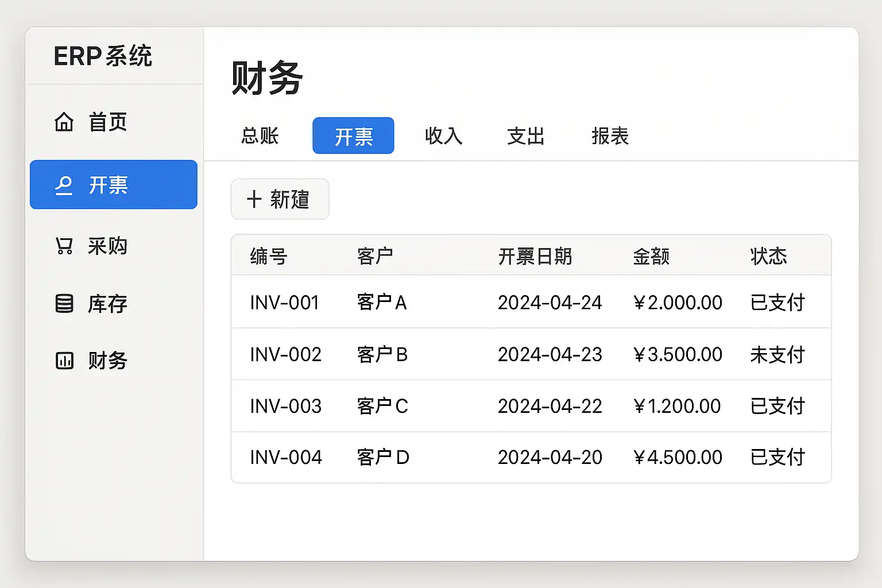882x588 pixels.
Task: Open invoice INV-001
Action: (284, 303)
